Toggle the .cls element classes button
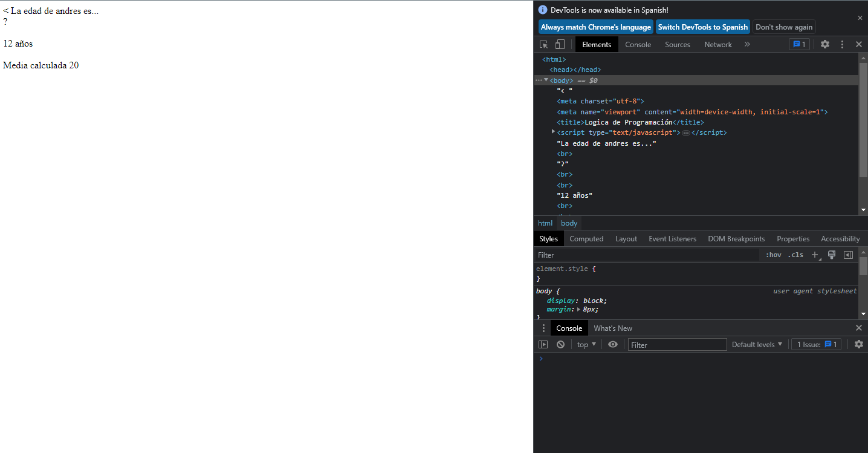This screenshot has width=868, height=453. pyautogui.click(x=795, y=255)
